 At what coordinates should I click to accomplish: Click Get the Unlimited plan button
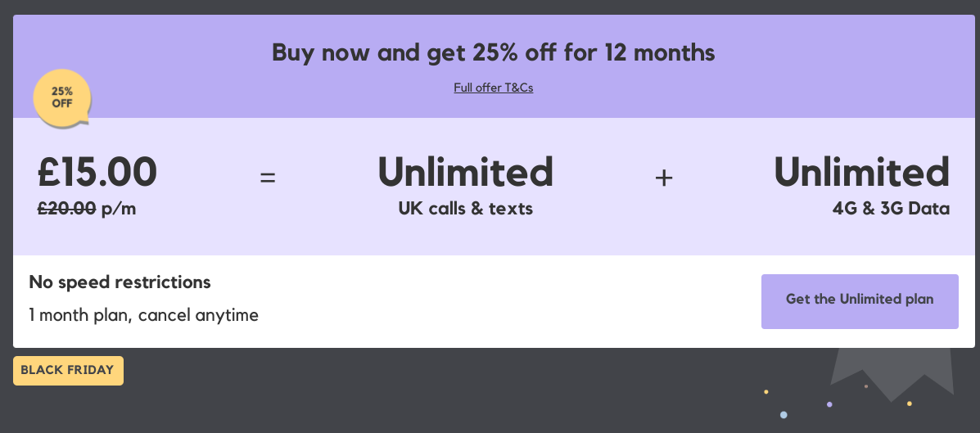pyautogui.click(x=860, y=301)
